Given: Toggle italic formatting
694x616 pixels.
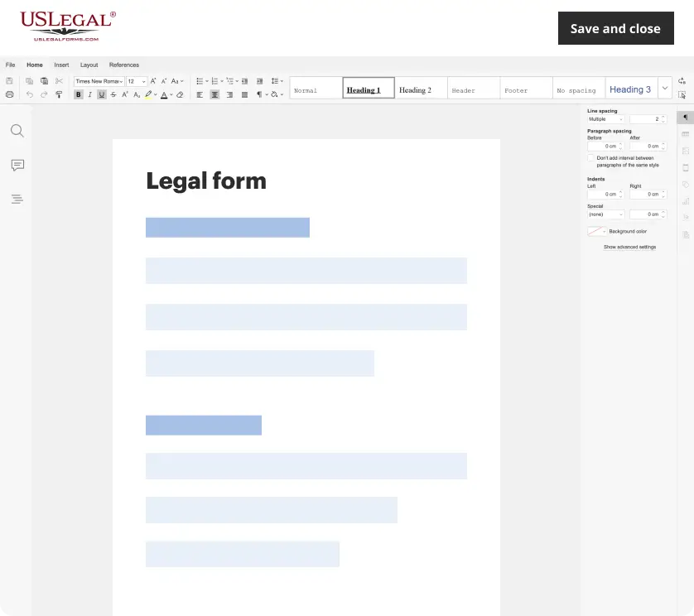Looking at the screenshot, I should pos(90,94).
